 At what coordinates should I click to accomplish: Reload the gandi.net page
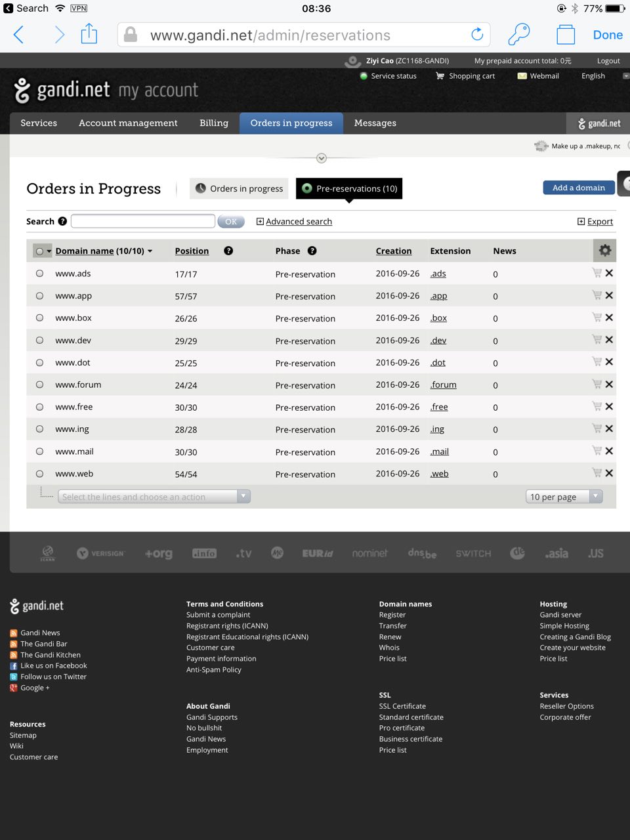pyautogui.click(x=477, y=34)
